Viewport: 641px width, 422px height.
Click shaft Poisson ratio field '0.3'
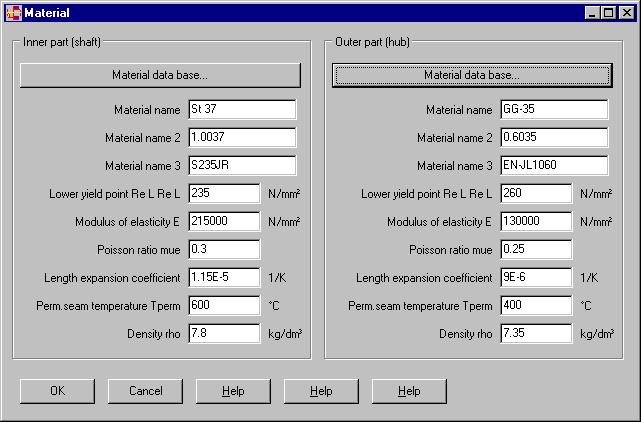coord(223,250)
